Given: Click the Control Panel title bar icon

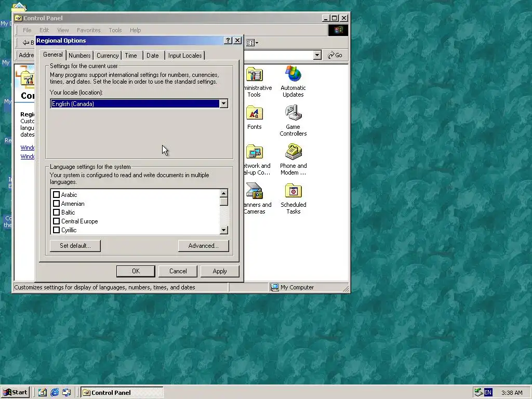Looking at the screenshot, I should point(19,18).
